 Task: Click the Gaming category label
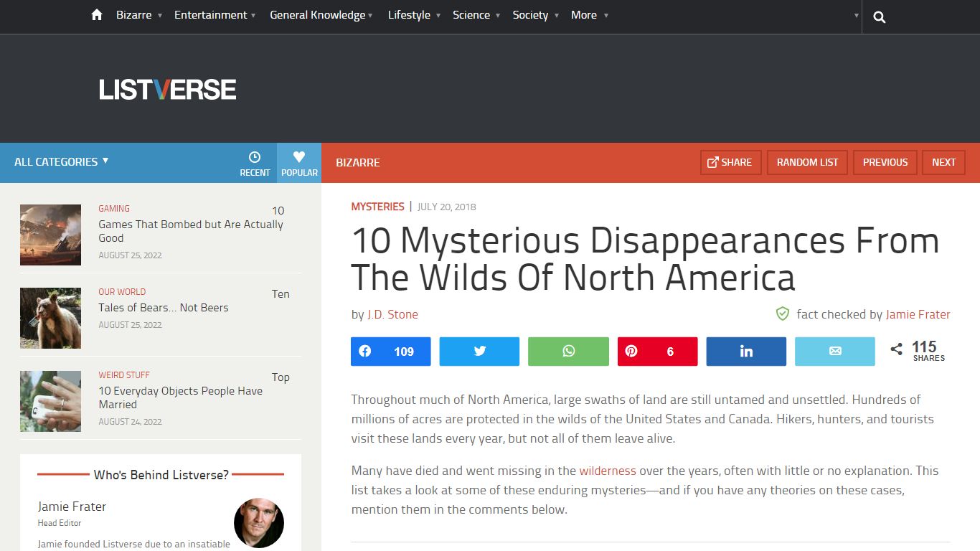click(114, 209)
